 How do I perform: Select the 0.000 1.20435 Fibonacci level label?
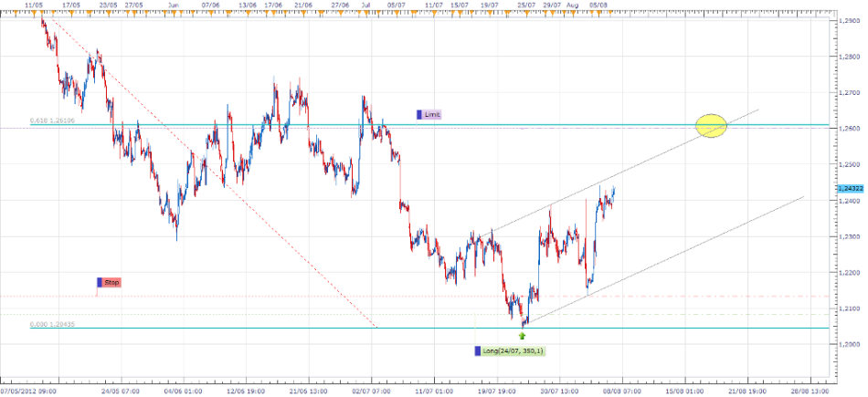50,324
